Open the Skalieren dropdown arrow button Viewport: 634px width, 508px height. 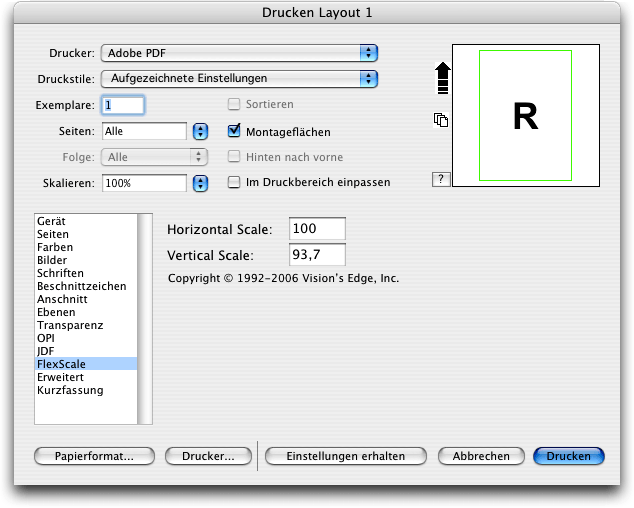(200, 183)
